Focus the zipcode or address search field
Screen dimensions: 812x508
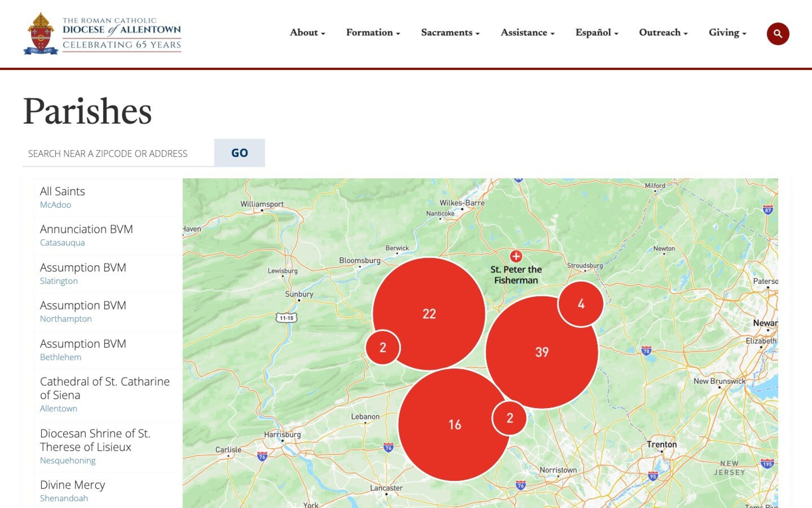click(x=118, y=153)
